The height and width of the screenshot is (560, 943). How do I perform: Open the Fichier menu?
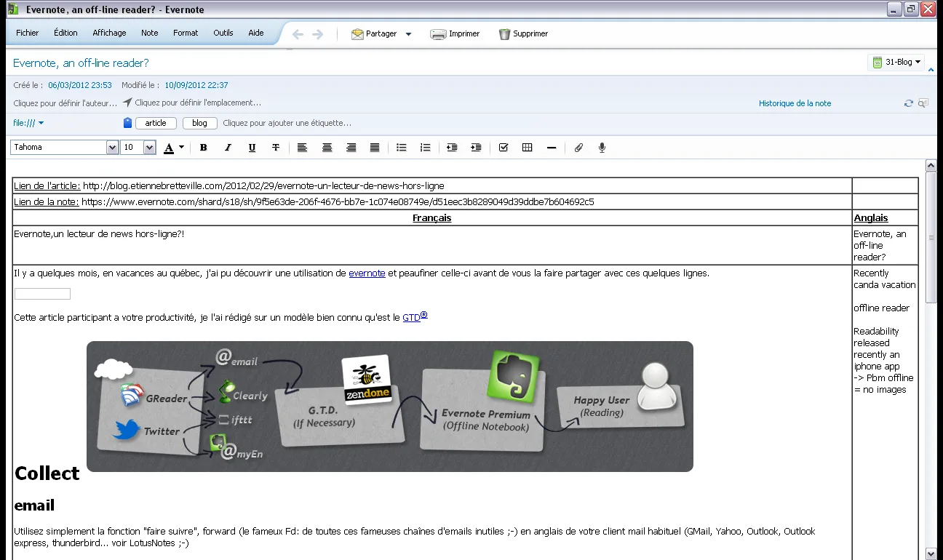click(28, 33)
